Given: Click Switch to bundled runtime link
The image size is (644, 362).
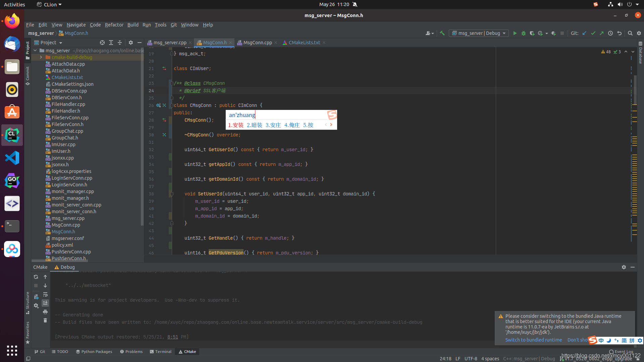Looking at the screenshot, I should coord(534,340).
